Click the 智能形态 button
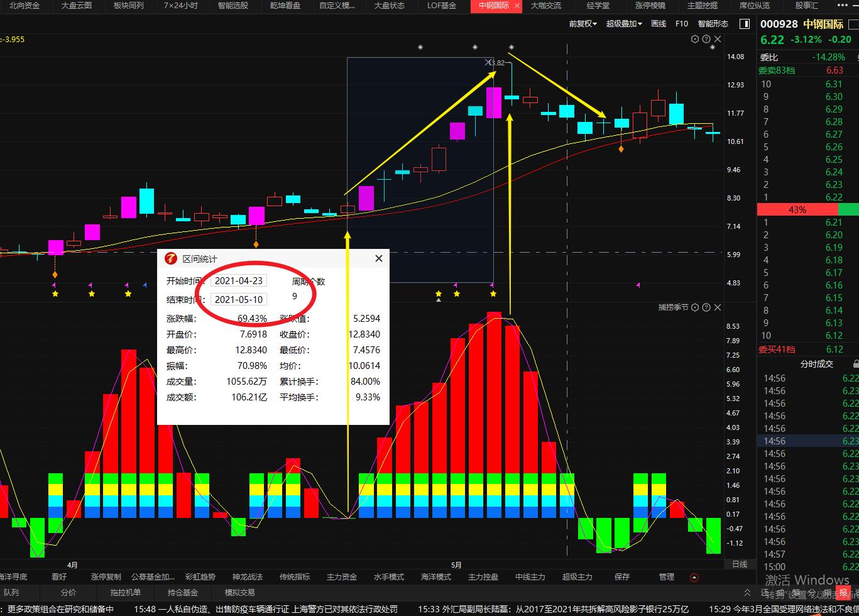This screenshot has width=859, height=616. pos(713,24)
